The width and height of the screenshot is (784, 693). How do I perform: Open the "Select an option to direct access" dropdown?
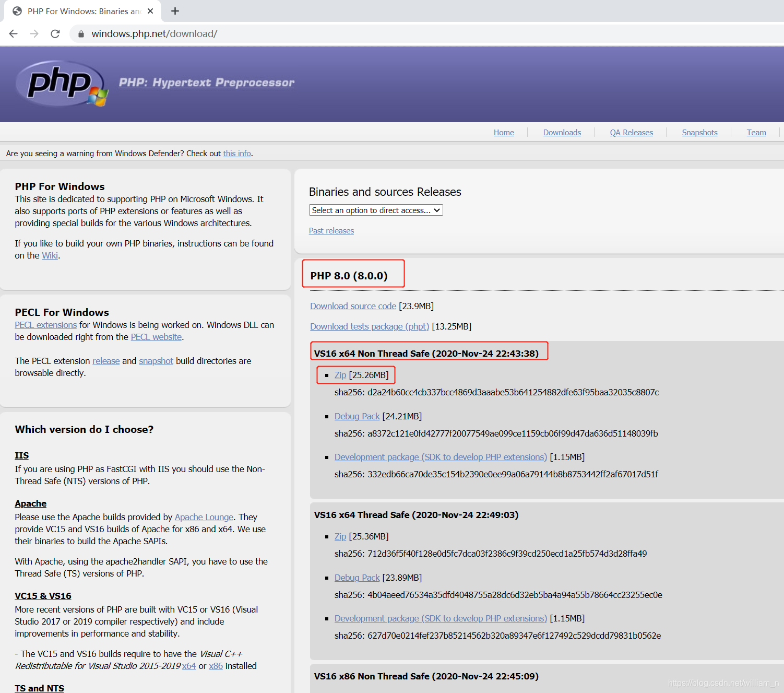375,210
